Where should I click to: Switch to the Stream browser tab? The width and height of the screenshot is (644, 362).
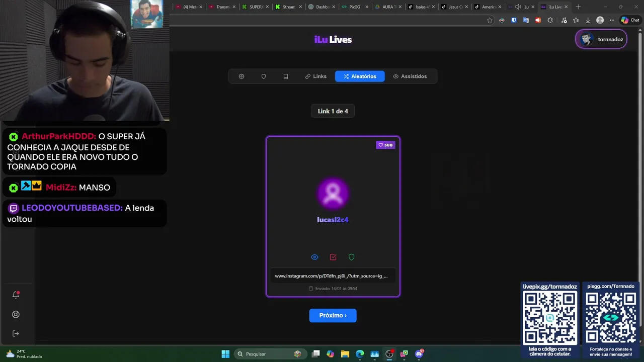click(288, 7)
